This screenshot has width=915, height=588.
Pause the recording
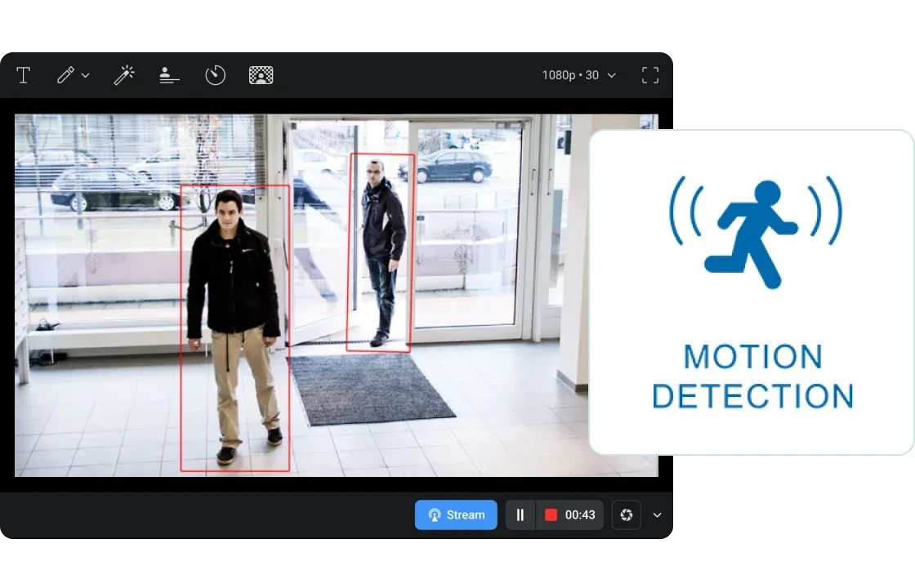[x=520, y=514]
